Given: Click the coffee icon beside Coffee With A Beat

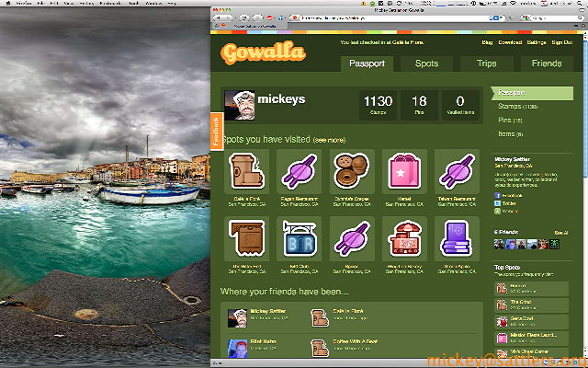Looking at the screenshot, I should (x=320, y=348).
